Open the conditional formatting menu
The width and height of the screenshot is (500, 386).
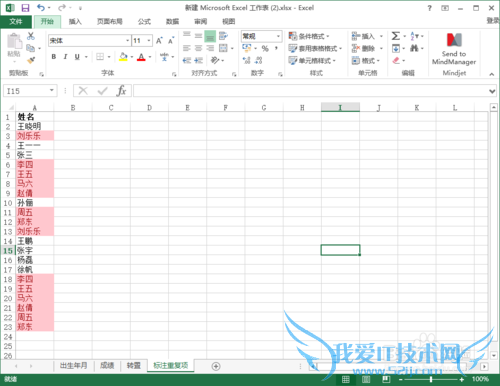309,36
